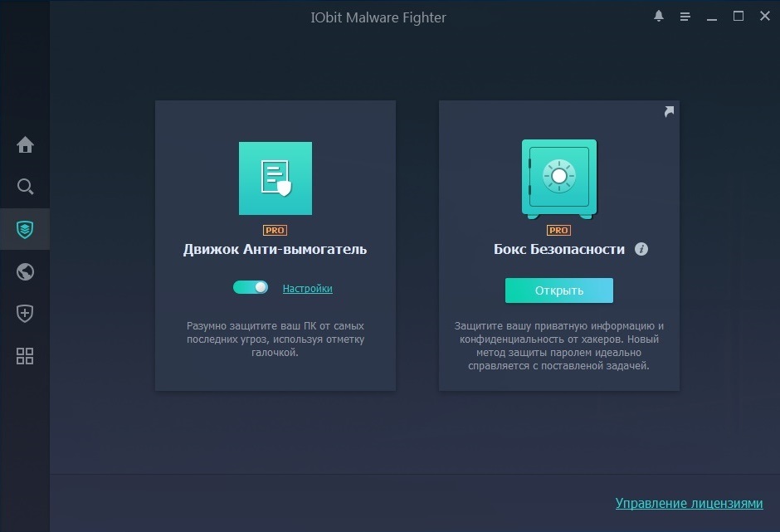The height and width of the screenshot is (532, 780).
Task: Minimize the IObit Malware Fighter window
Action: (x=712, y=17)
